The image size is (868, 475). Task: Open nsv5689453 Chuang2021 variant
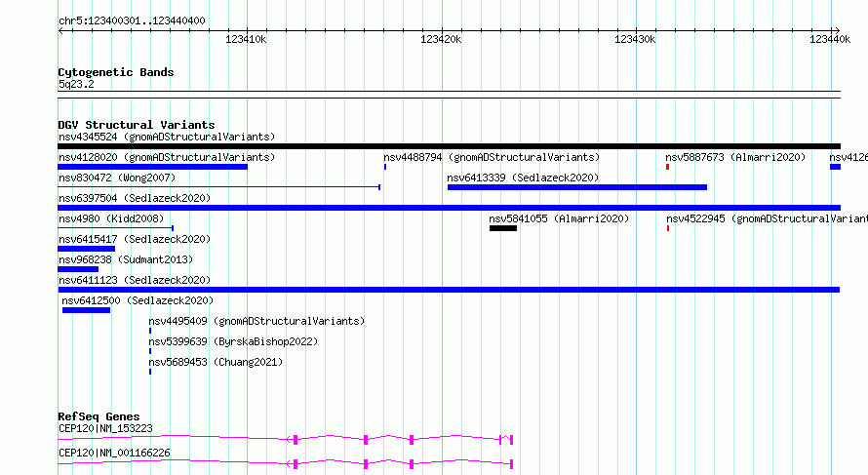click(216, 362)
